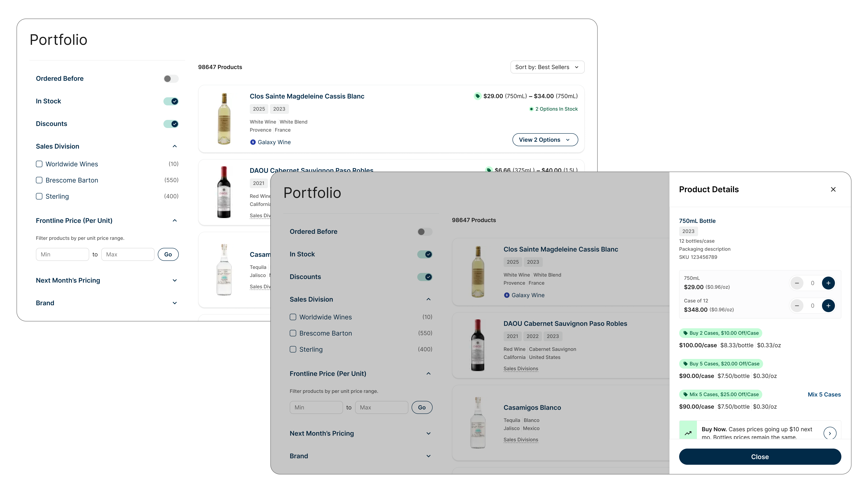This screenshot has height=493, width=868.
Task: Check Brescome Barton in front window
Action: 293,333
